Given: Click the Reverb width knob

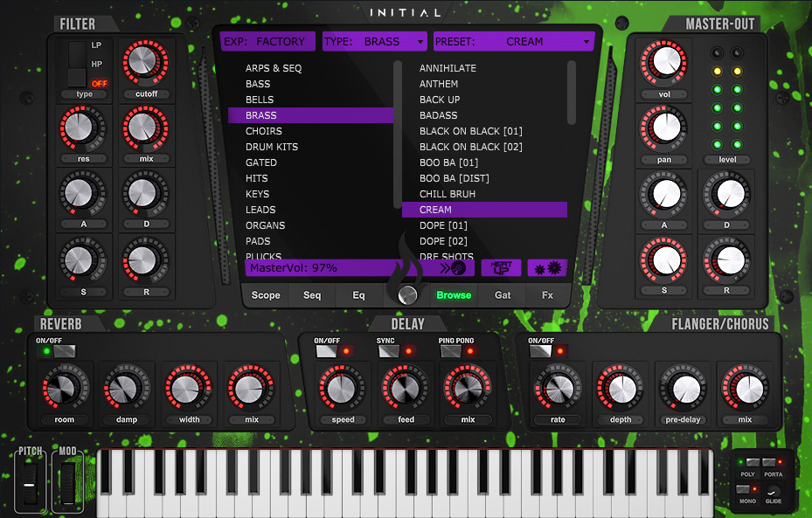Looking at the screenshot, I should (x=189, y=388).
